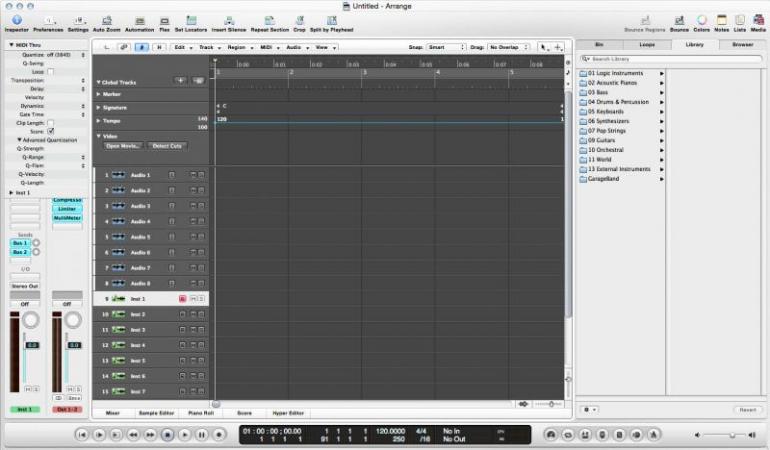770x450 pixels.
Task: Expand the Inst 1 inspector section
Action: [x=11, y=193]
